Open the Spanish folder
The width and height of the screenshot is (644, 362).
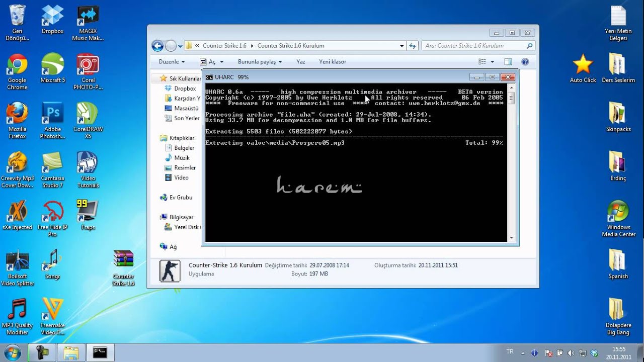(618, 264)
